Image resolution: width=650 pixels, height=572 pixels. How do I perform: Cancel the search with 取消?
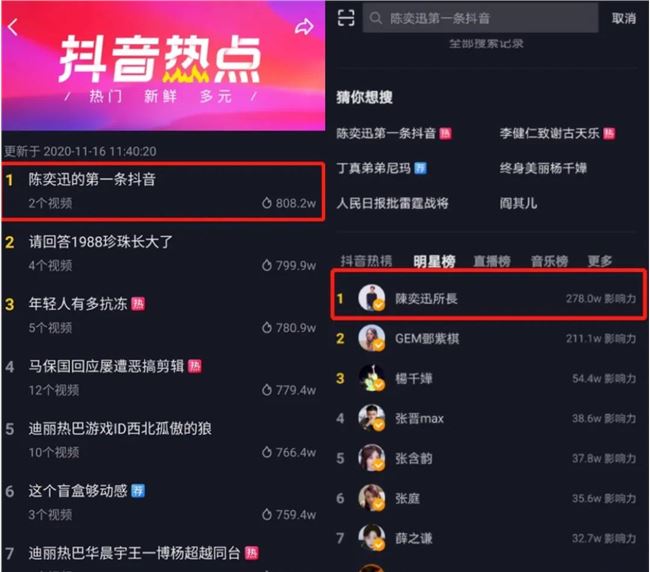point(623,18)
